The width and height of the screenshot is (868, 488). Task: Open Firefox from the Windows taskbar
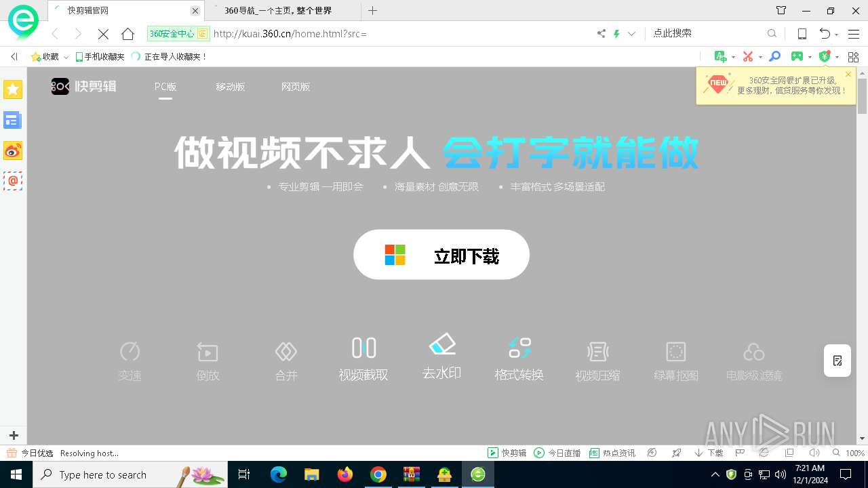click(345, 474)
